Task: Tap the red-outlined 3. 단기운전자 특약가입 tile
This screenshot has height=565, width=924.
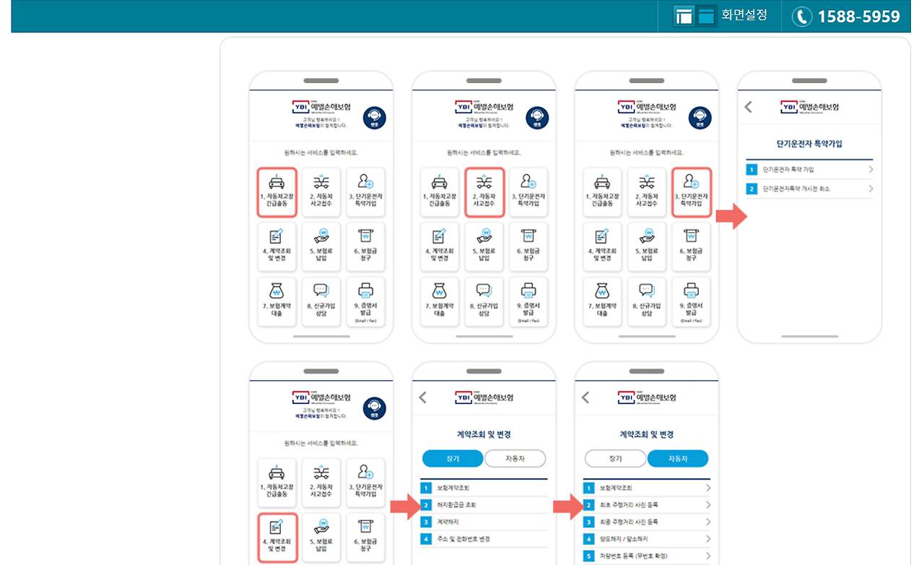Action: point(692,191)
